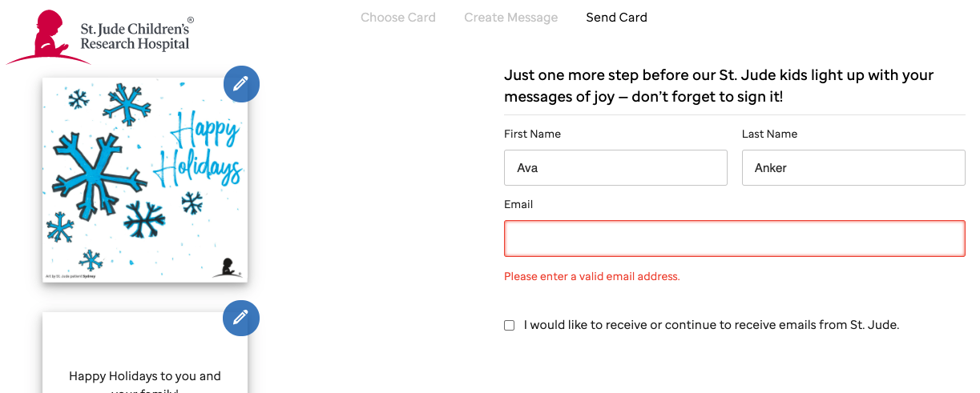This screenshot has width=980, height=393.
Task: Edit the card message with pencil icon
Action: (241, 318)
